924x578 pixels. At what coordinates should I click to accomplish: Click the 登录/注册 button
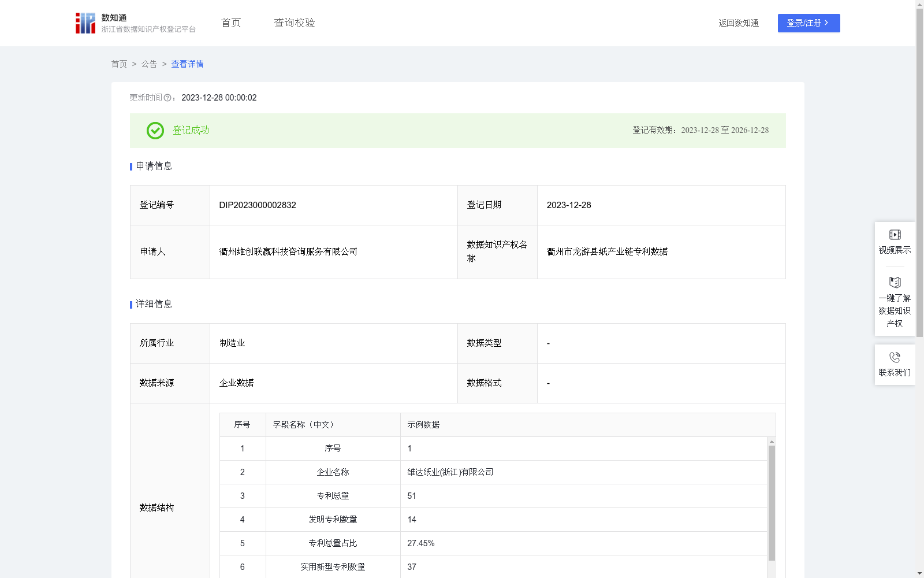click(808, 23)
